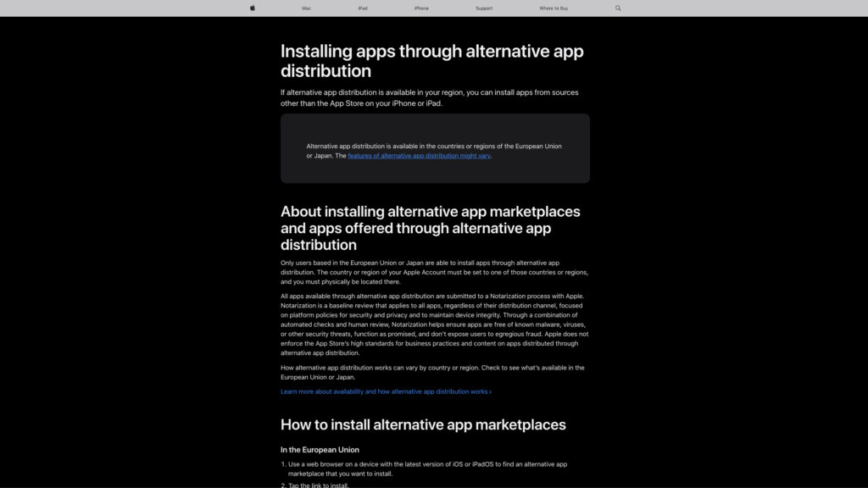Open the Where to Buy menu item
868x488 pixels.
coord(552,8)
